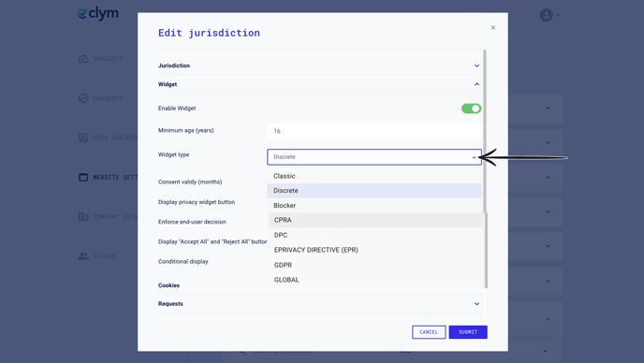
Task: Select DPC option in dropdown
Action: 375,235
